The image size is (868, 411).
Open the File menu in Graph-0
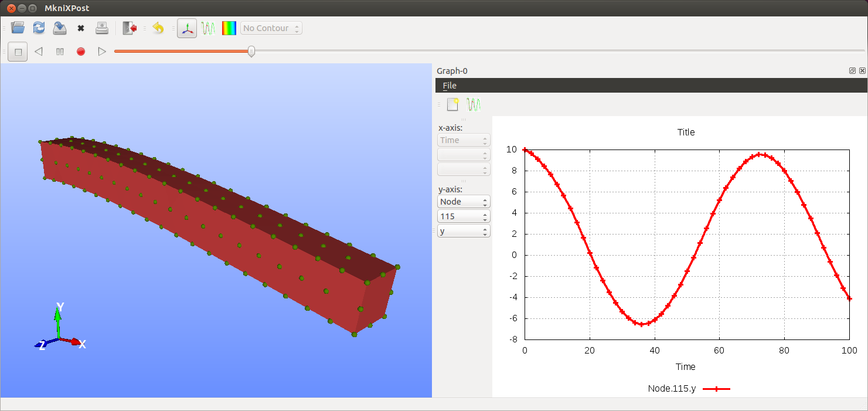coord(450,86)
